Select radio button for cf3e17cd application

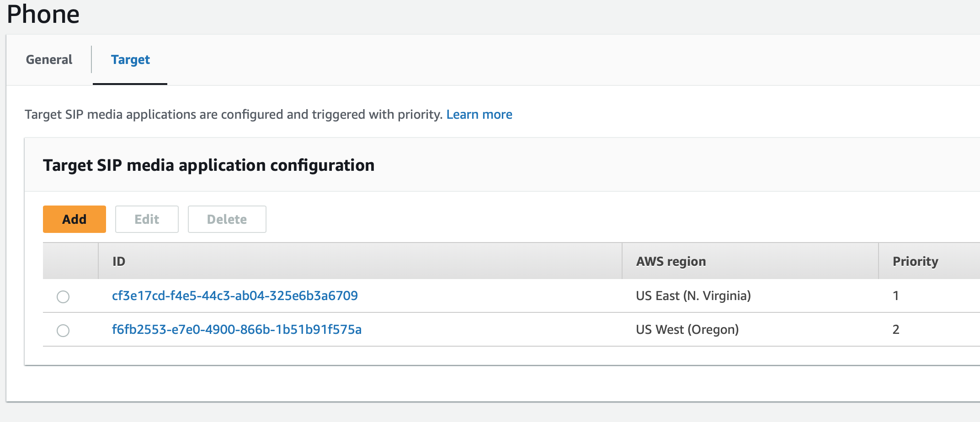pyautogui.click(x=63, y=296)
